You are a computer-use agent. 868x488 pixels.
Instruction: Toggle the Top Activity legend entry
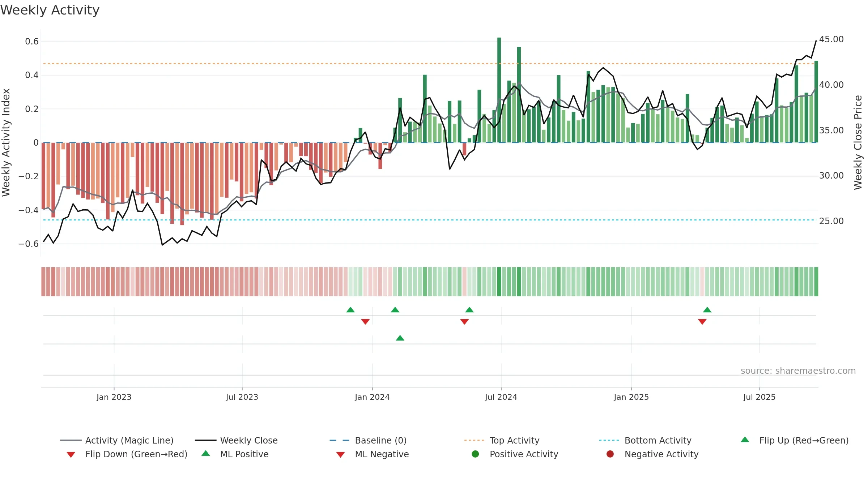(502, 440)
